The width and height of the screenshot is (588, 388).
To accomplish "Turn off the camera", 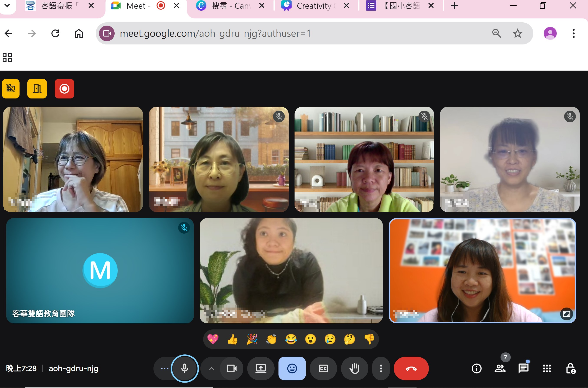I will coord(231,368).
